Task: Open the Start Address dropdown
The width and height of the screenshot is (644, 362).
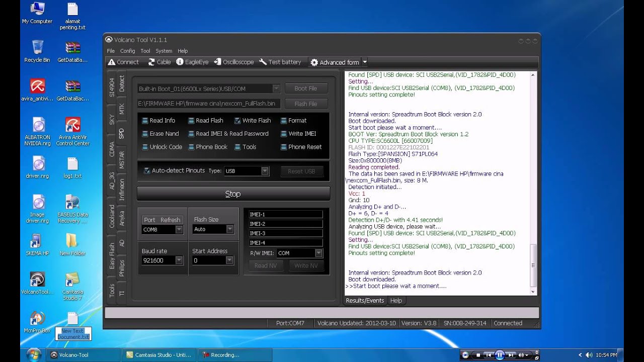Action: coord(230,260)
